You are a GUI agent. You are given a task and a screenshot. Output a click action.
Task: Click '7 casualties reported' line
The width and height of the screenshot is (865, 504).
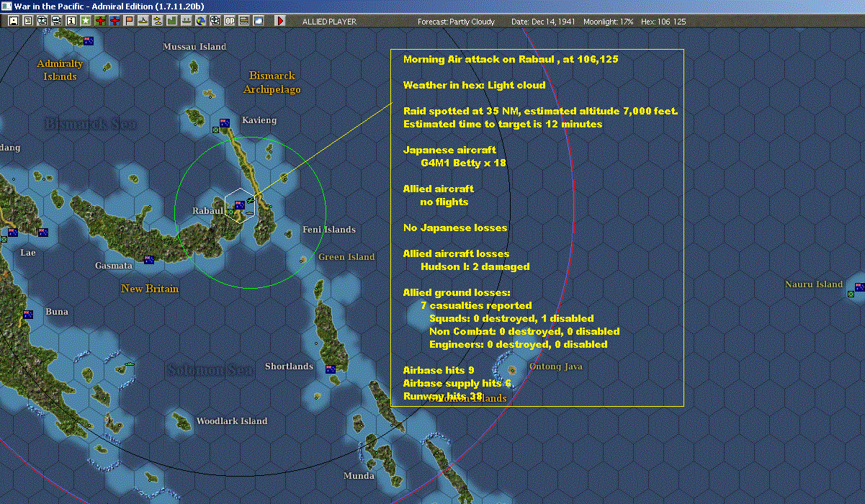click(x=476, y=305)
